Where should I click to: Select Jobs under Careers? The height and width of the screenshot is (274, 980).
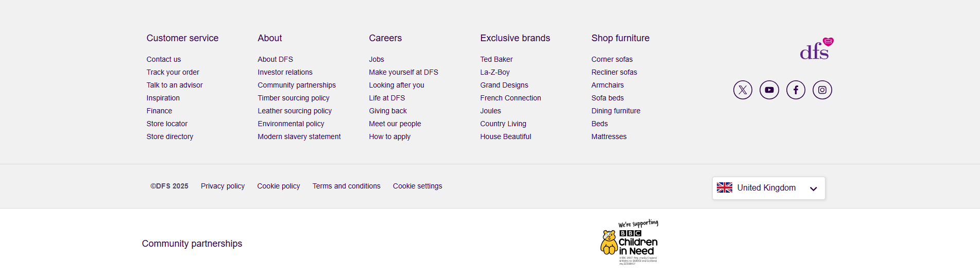pos(376,59)
